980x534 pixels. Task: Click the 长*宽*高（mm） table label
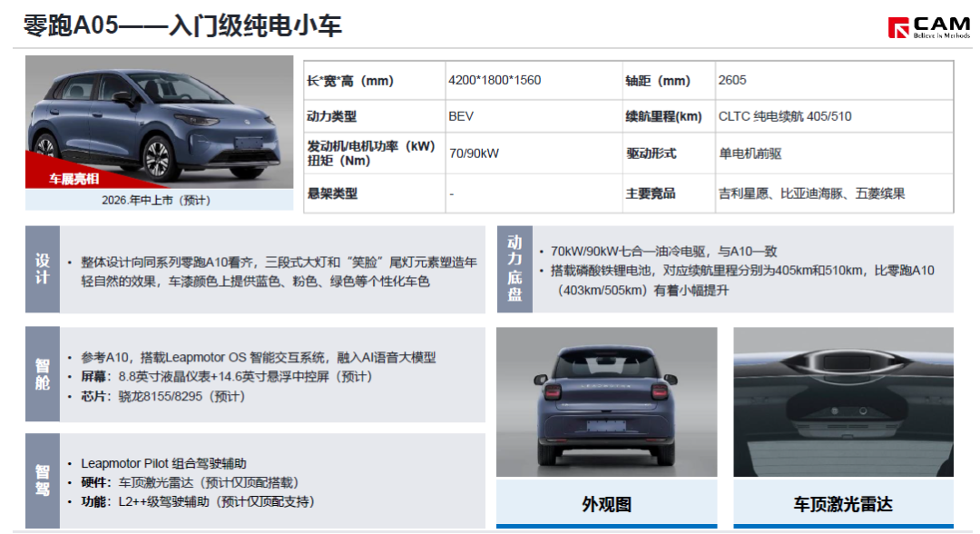[x=350, y=81]
